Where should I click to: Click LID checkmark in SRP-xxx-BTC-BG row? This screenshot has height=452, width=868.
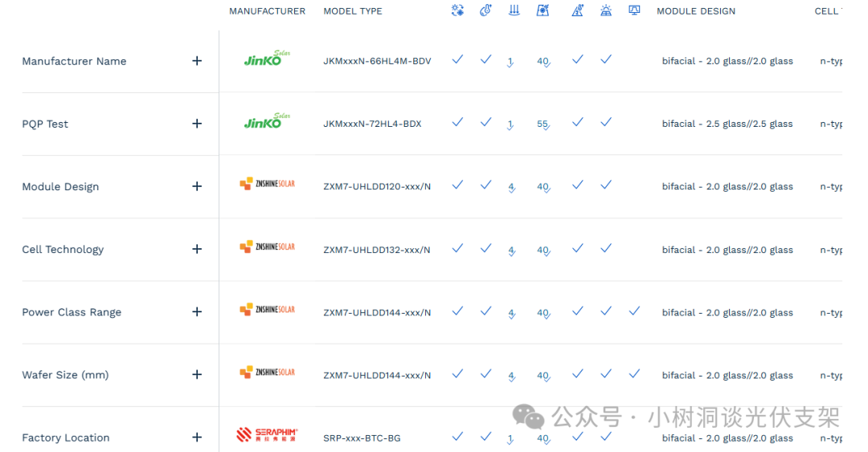pos(606,437)
